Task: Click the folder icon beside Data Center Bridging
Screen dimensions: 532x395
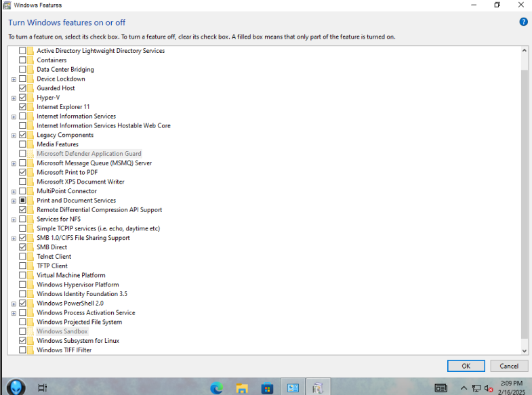Action: (30, 70)
